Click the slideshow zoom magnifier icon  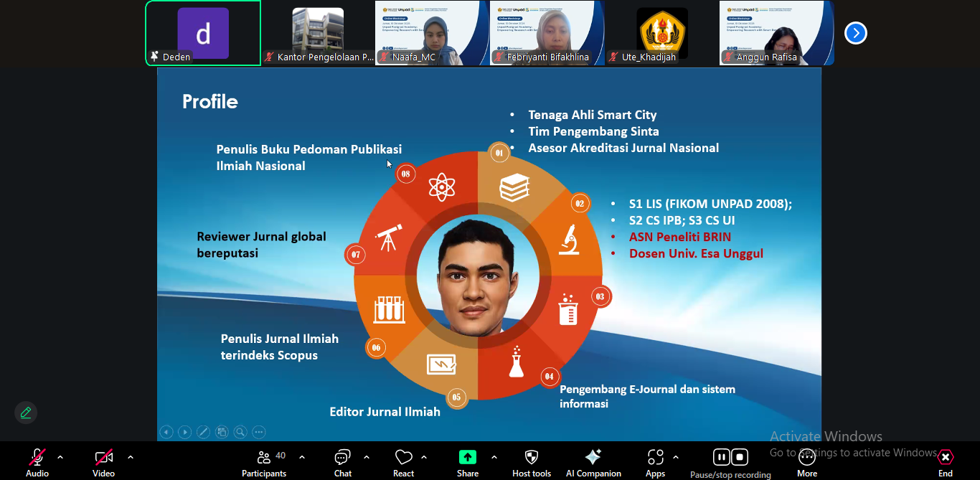pyautogui.click(x=240, y=432)
